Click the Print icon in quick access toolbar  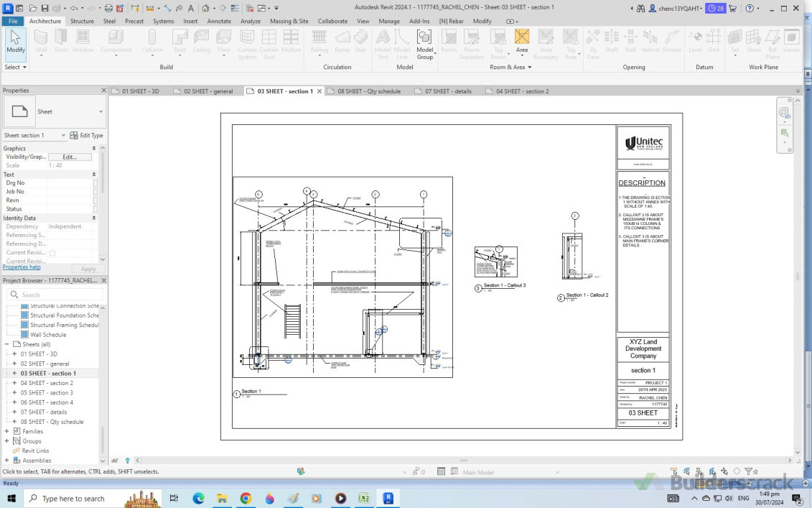[108, 8]
